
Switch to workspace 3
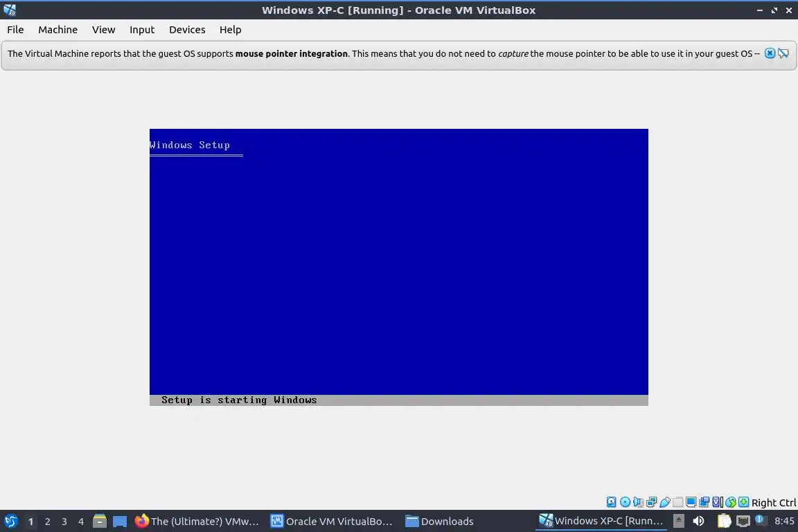(64, 522)
